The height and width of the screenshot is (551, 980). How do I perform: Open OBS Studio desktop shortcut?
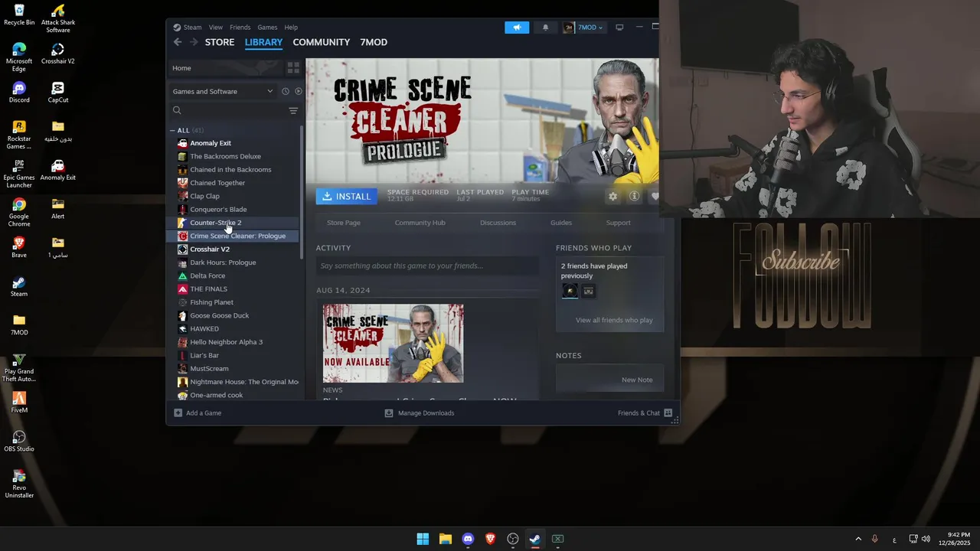(x=19, y=442)
